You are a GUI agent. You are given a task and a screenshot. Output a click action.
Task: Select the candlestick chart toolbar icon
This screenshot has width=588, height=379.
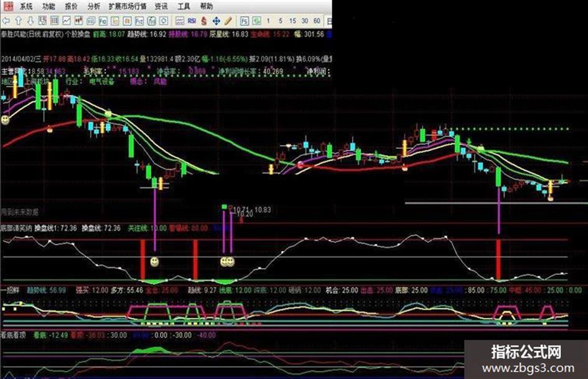[x=79, y=21]
